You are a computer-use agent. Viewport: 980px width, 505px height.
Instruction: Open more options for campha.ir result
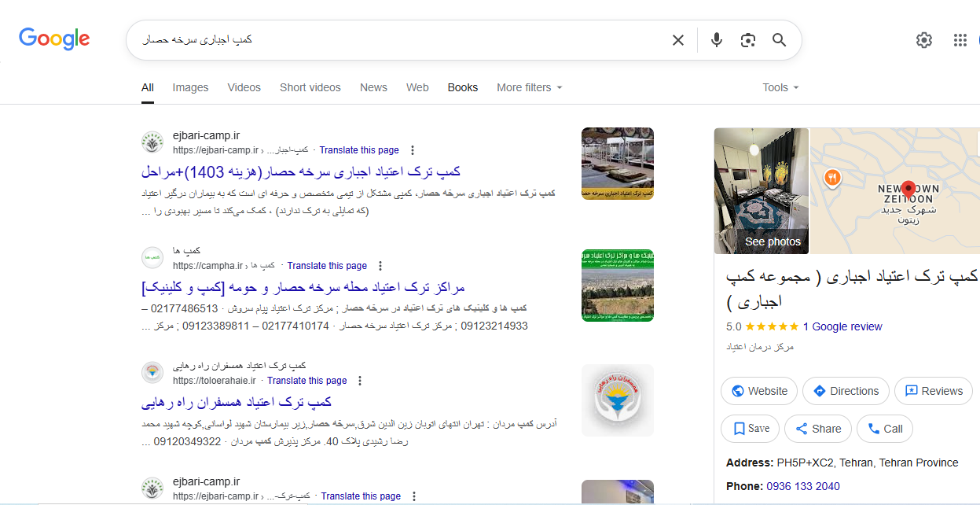380,266
